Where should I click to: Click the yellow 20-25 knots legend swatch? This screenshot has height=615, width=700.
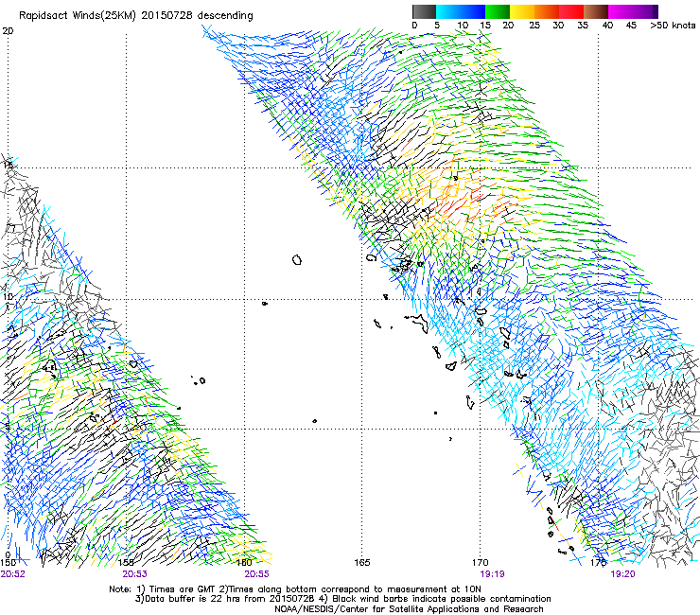[522, 11]
